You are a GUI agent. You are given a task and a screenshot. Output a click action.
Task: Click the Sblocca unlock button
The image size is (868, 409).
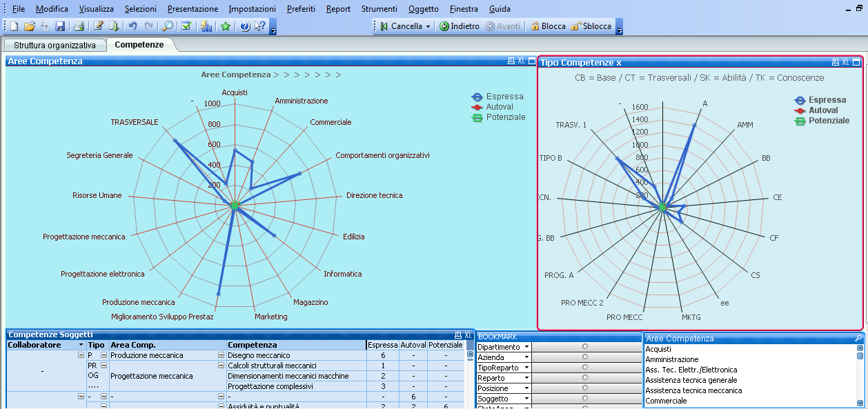[591, 26]
